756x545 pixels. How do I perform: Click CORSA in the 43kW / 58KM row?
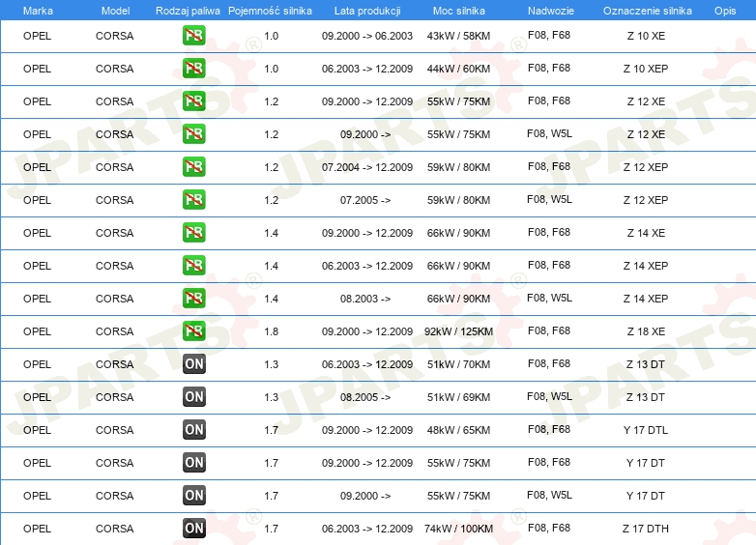click(115, 36)
